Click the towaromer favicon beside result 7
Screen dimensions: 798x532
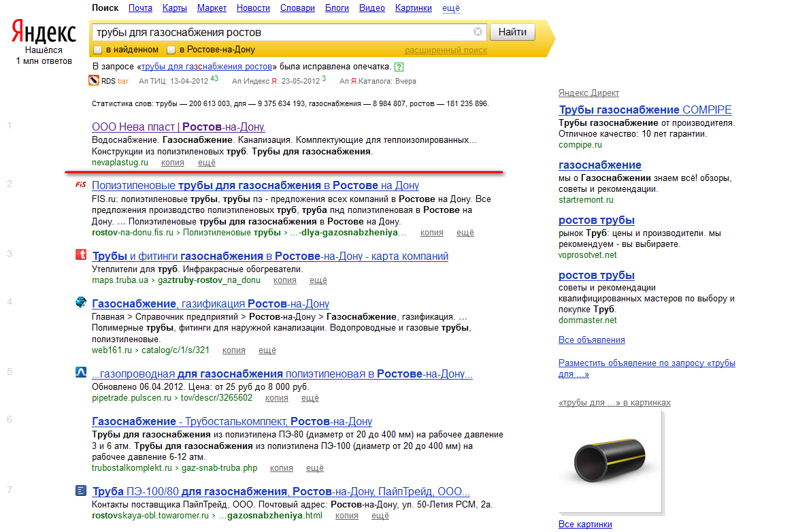click(x=81, y=491)
